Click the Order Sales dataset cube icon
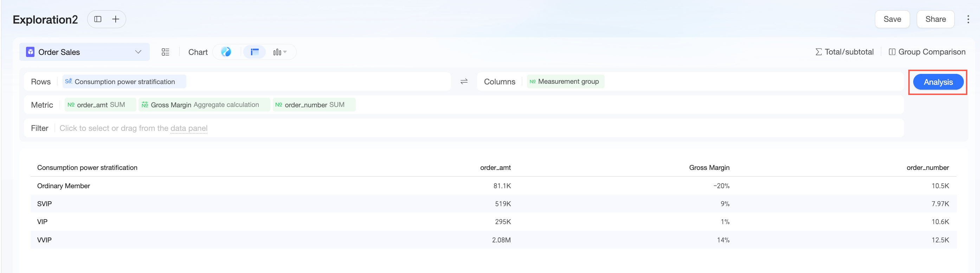This screenshot has height=273, width=980. [31, 52]
